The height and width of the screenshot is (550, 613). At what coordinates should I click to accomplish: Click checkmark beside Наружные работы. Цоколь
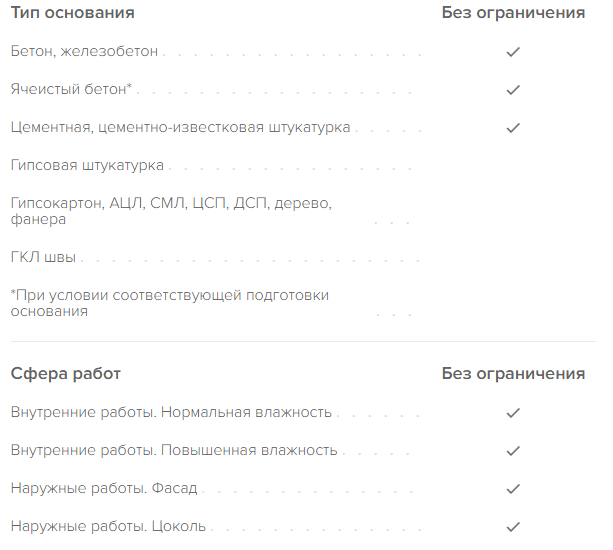(513, 527)
